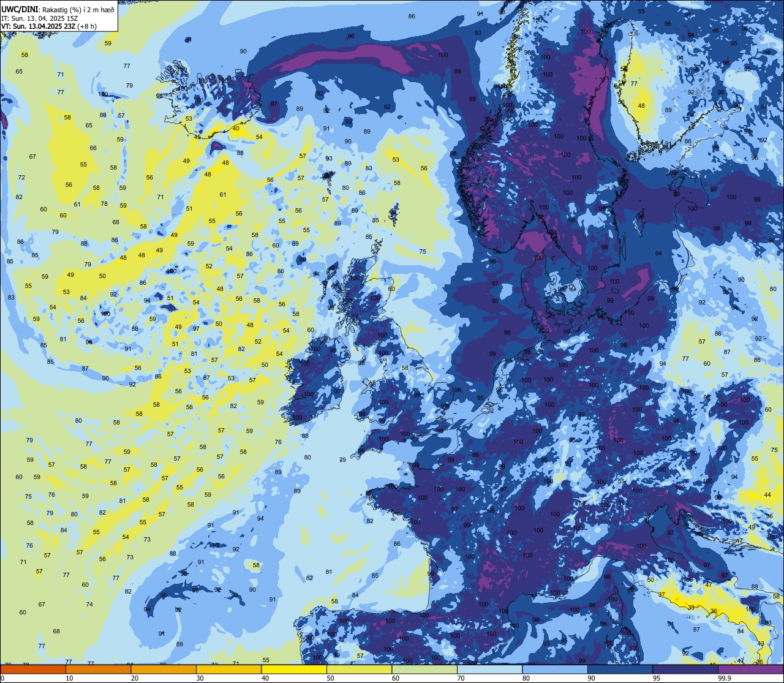Click the legend tick label '10'
The image size is (784, 683).
click(x=69, y=678)
